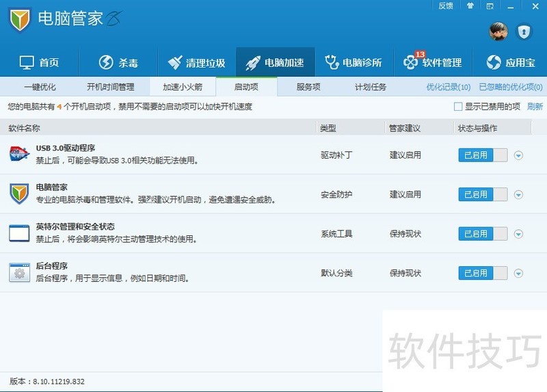
Task: Open the 应用宝 section
Action: pyautogui.click(x=511, y=63)
